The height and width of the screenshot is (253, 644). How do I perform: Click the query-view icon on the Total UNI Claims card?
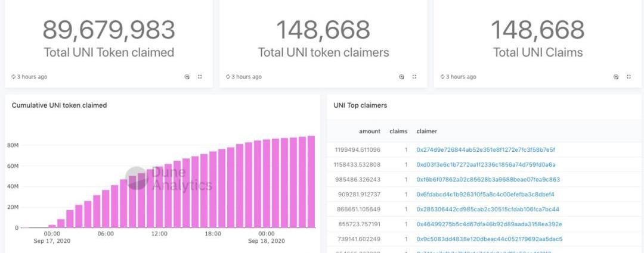click(x=616, y=77)
